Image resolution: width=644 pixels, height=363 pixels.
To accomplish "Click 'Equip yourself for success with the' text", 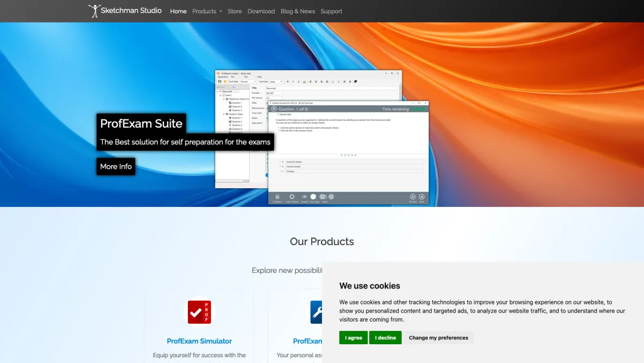I will pyautogui.click(x=199, y=355).
